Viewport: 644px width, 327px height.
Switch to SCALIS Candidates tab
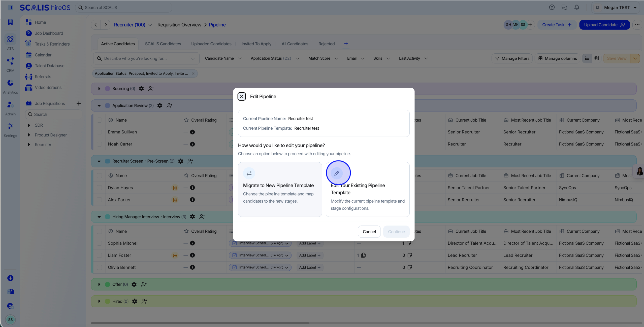click(163, 44)
